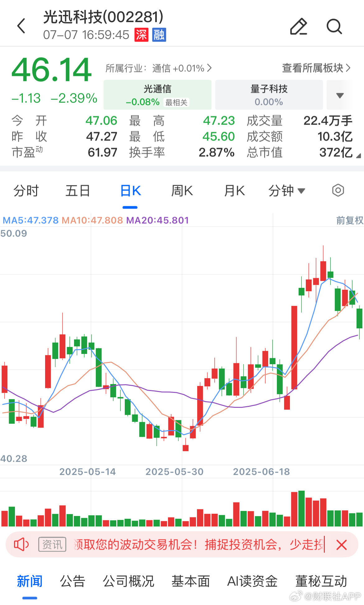Open chart settings hexagon icon
The height and width of the screenshot is (605, 364).
[338, 190]
